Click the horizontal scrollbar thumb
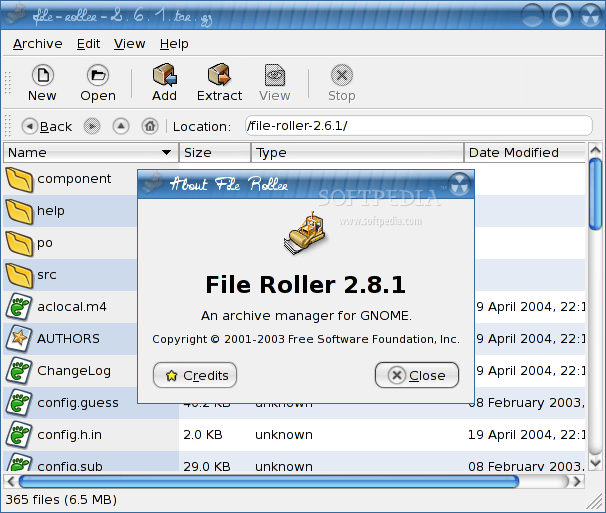The height and width of the screenshot is (513, 606). click(x=269, y=481)
